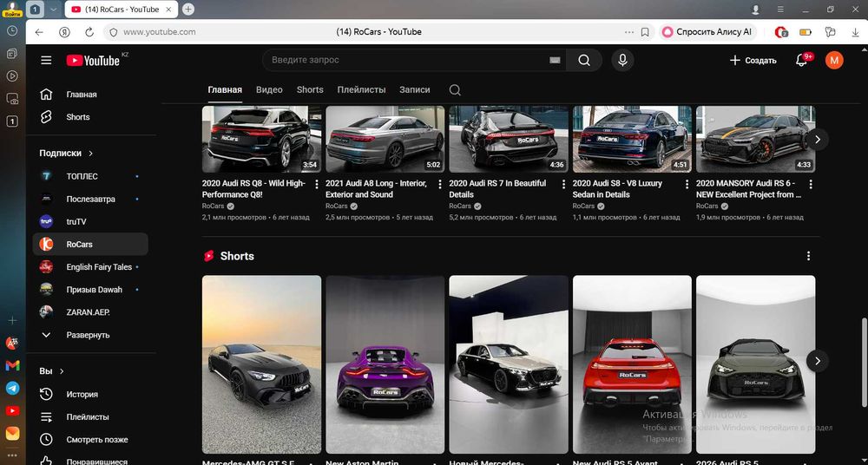Play the purple Aston Martin Short
Screen dimensions: 868x465
pos(385,364)
